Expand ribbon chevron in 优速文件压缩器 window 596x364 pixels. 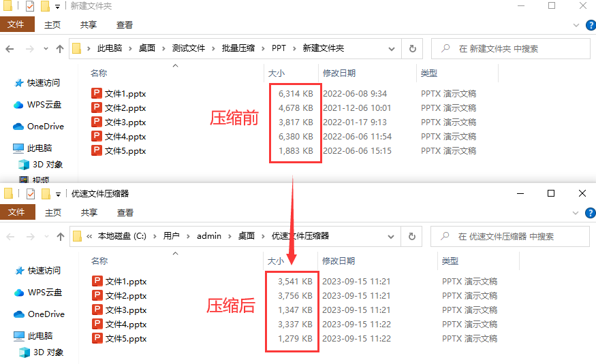tap(576, 213)
